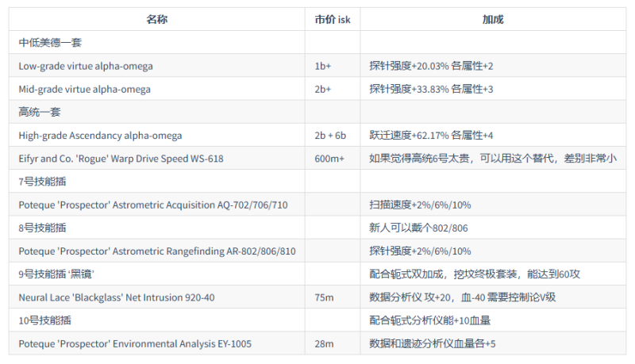Image resolution: width=635 pixels, height=364 pixels.
Task: Click Low-grade virtue alpha-omega name cell
Action: 86,66
